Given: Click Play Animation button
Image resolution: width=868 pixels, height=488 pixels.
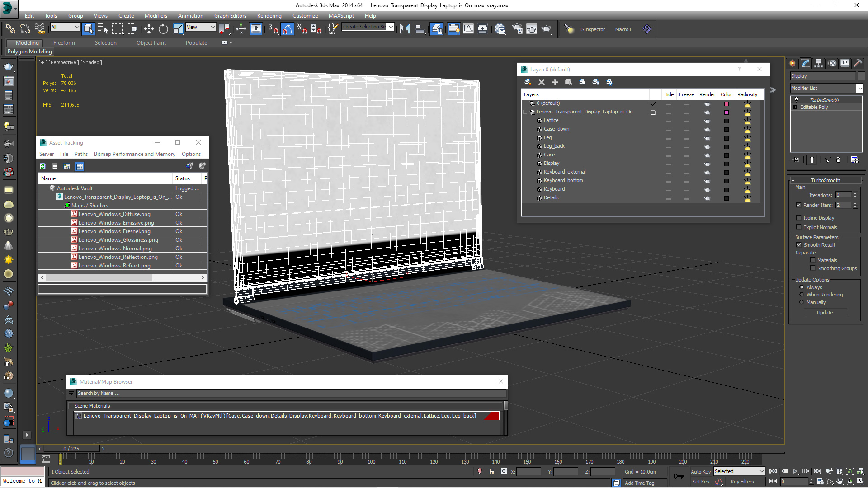Looking at the screenshot, I should [x=795, y=471].
